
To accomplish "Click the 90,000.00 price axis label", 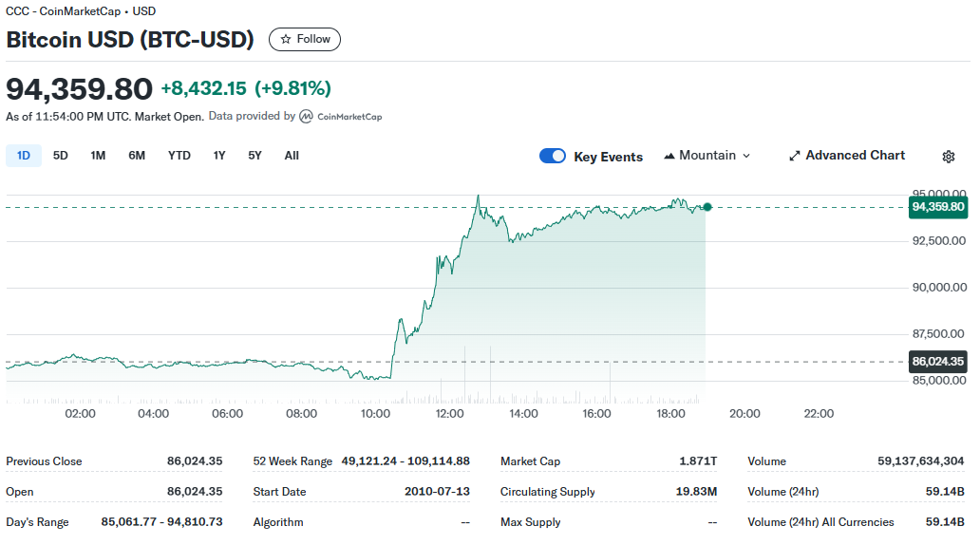I will point(939,288).
